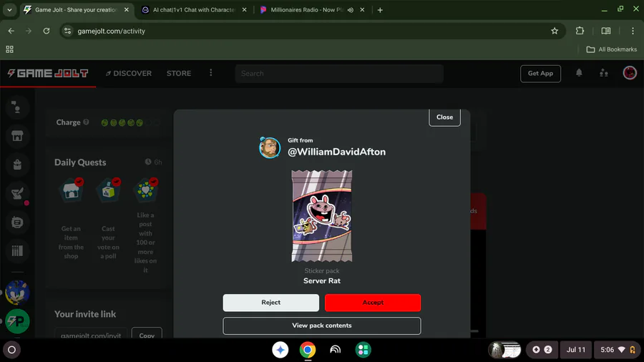Preview the Server Rat sticker pack image
The width and height of the screenshot is (644, 362).
pos(321,216)
